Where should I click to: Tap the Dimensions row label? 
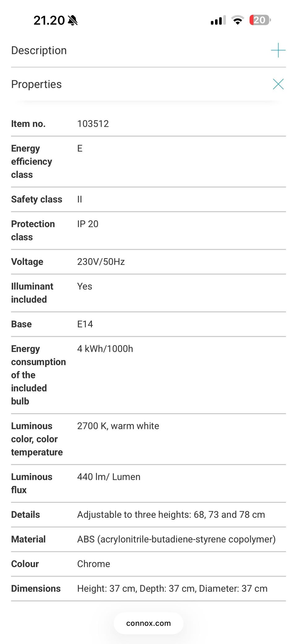36,589
